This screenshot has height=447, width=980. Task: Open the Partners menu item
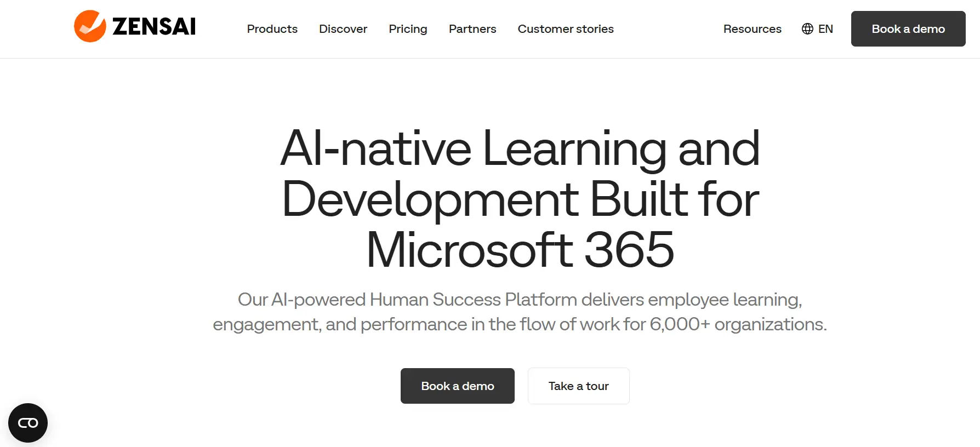[x=472, y=28]
